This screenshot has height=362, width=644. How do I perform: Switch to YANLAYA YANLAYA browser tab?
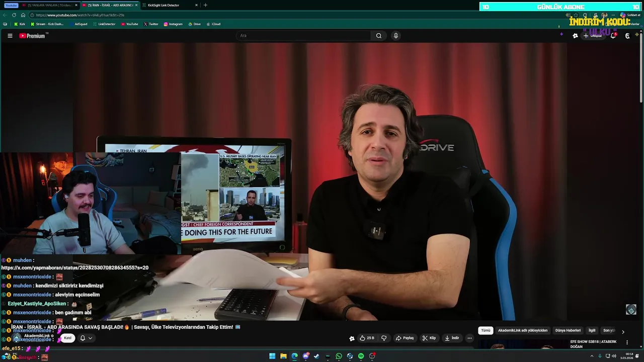[x=49, y=5]
